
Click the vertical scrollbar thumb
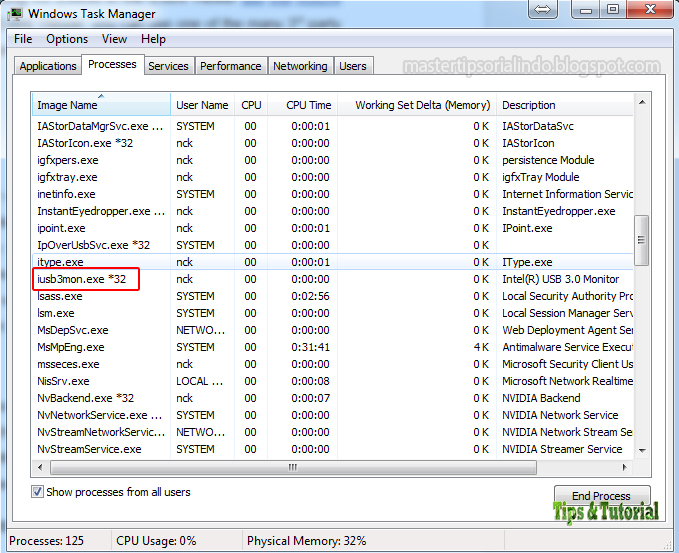click(x=641, y=240)
